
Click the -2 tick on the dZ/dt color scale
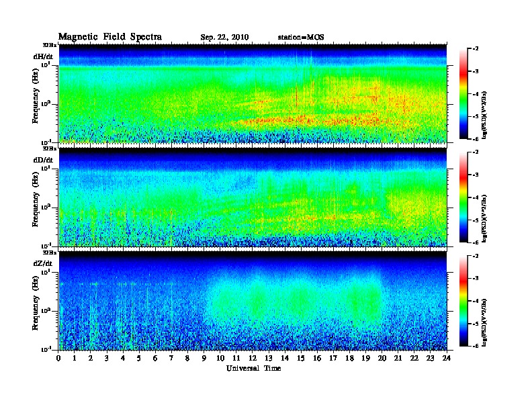click(x=476, y=256)
